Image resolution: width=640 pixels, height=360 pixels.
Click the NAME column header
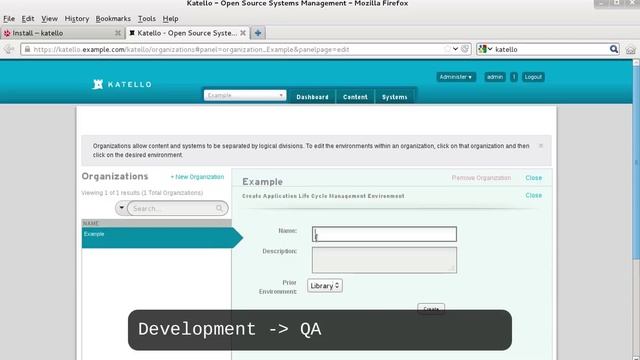(157, 223)
